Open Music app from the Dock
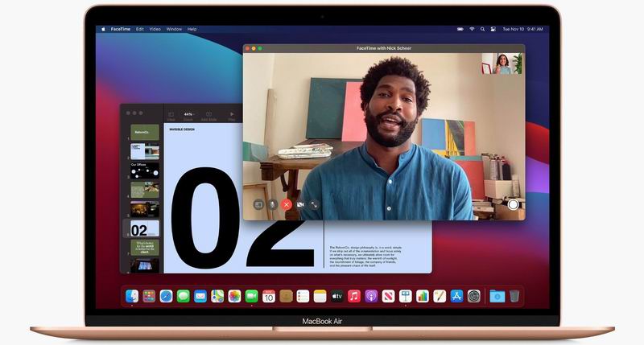644x345 pixels. (x=354, y=297)
